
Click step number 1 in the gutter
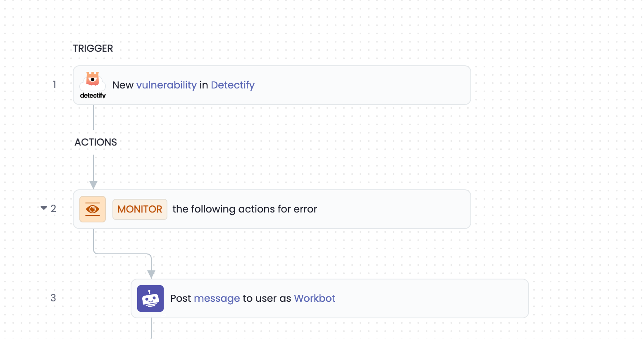pyautogui.click(x=55, y=85)
